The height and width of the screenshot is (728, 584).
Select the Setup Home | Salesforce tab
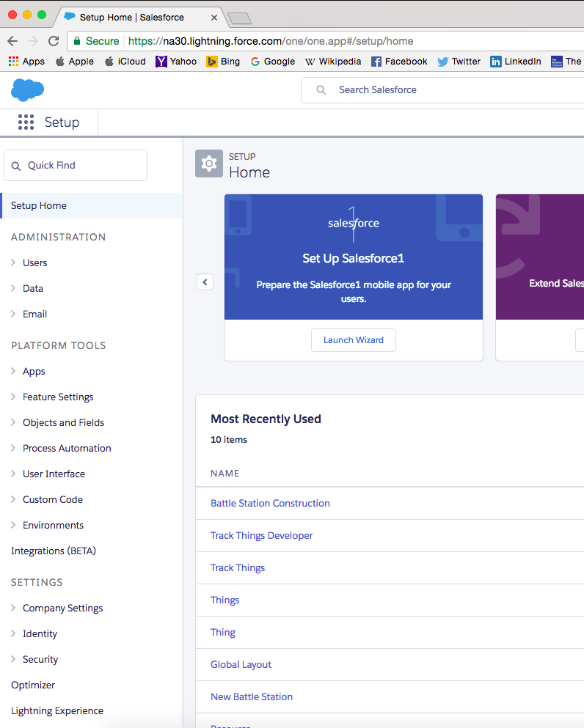point(139,18)
